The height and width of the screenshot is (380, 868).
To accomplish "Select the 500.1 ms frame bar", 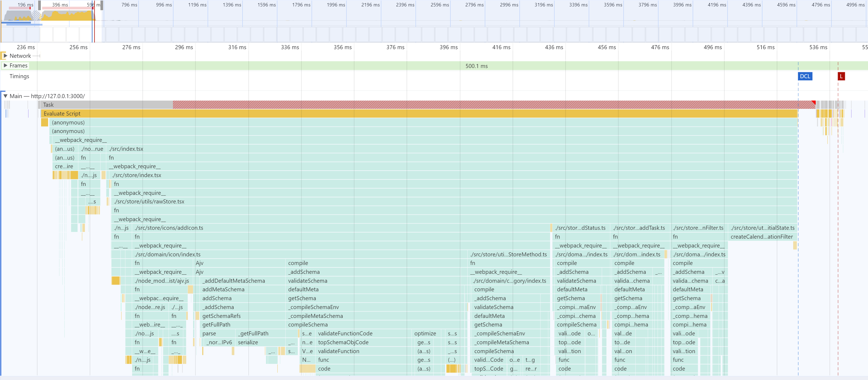I will (x=476, y=66).
